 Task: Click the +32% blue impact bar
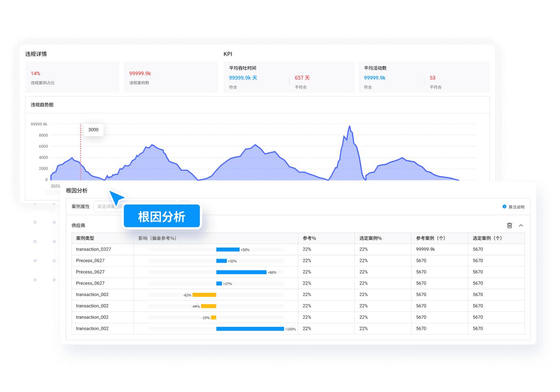(221, 261)
